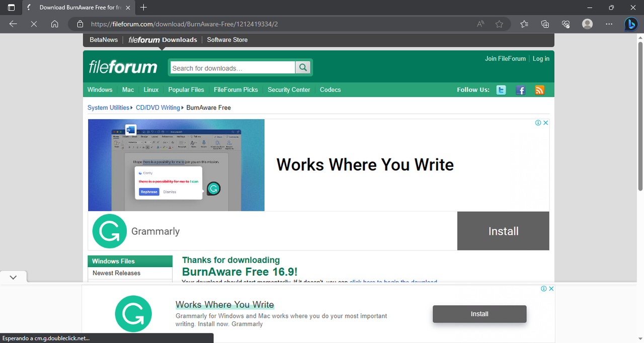Open a new browser tab
Screen dimensions: 644x343
pos(144,8)
